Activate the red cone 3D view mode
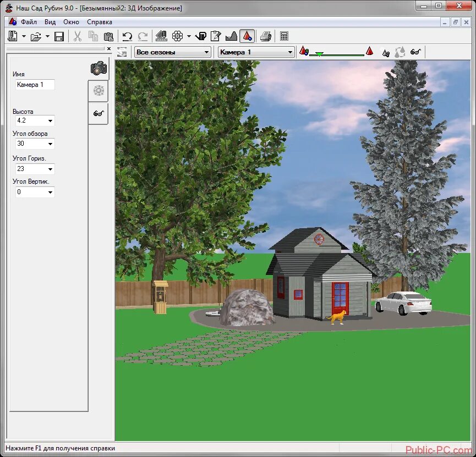Screen dimensions: 476x457 click(248, 36)
